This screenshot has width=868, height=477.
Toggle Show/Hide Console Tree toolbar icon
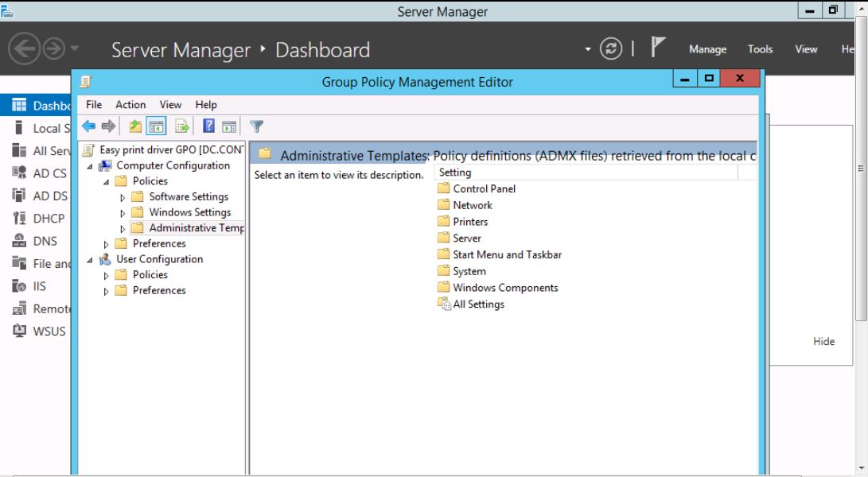(156, 126)
